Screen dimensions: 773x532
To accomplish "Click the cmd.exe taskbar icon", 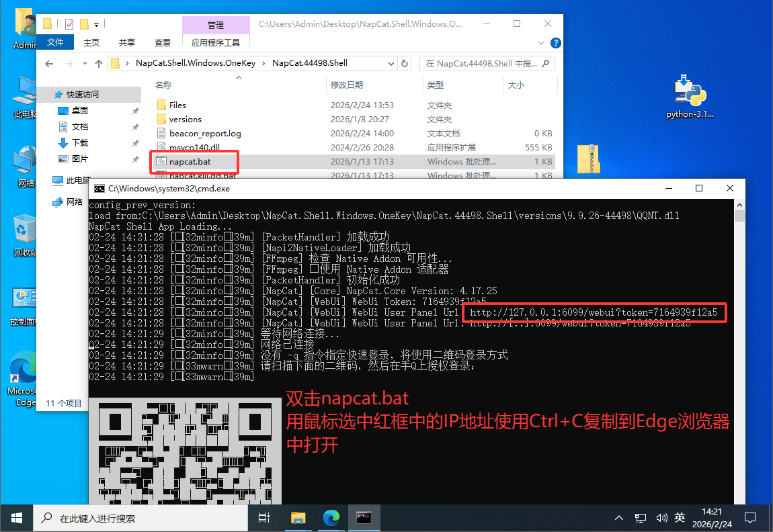I will click(364, 518).
